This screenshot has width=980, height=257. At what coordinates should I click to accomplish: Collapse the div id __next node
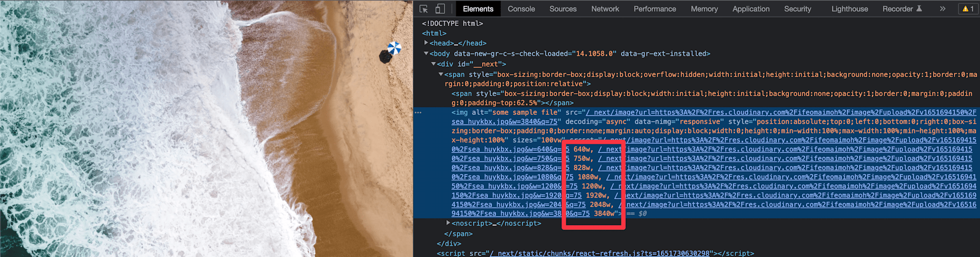(x=434, y=64)
